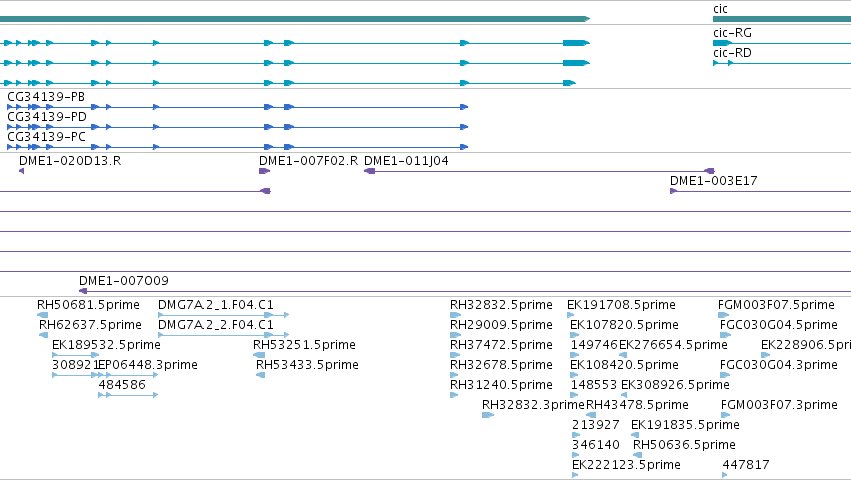Click the cic-RD transcript label
Screen dimensions: 851x480
[732, 53]
